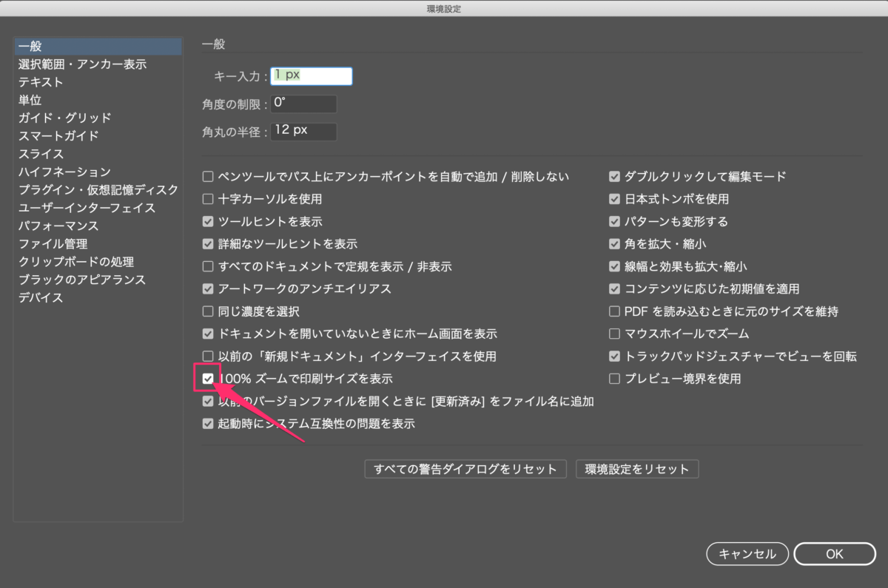Enable マウスホイールでズーム checkbox
This screenshot has width=888, height=588.
coord(614,334)
